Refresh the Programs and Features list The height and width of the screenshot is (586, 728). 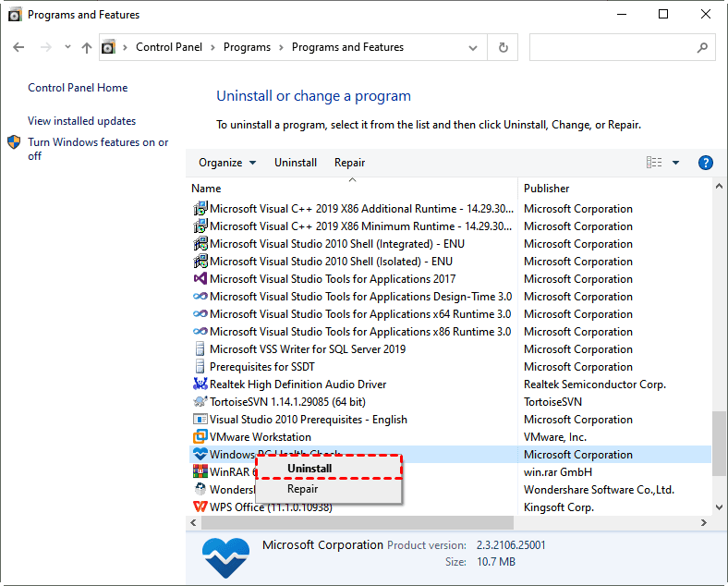503,47
